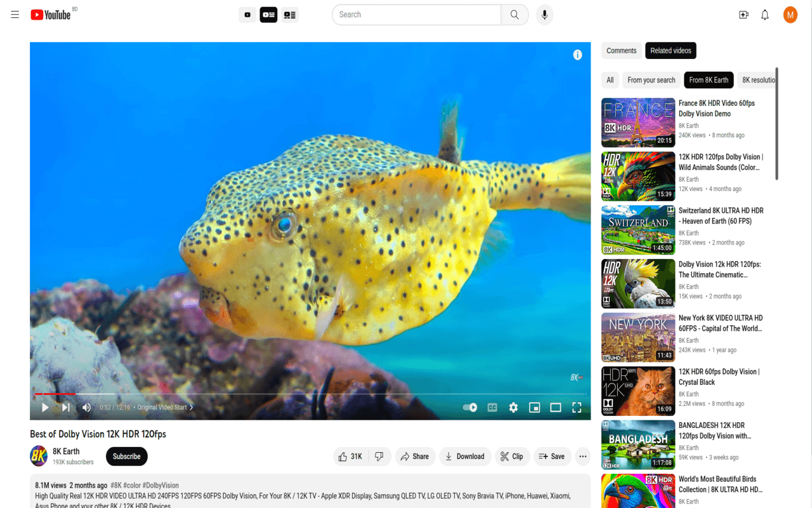The height and width of the screenshot is (508, 812).
Task: Open the #DolbyVision hashtag link
Action: pos(160,485)
